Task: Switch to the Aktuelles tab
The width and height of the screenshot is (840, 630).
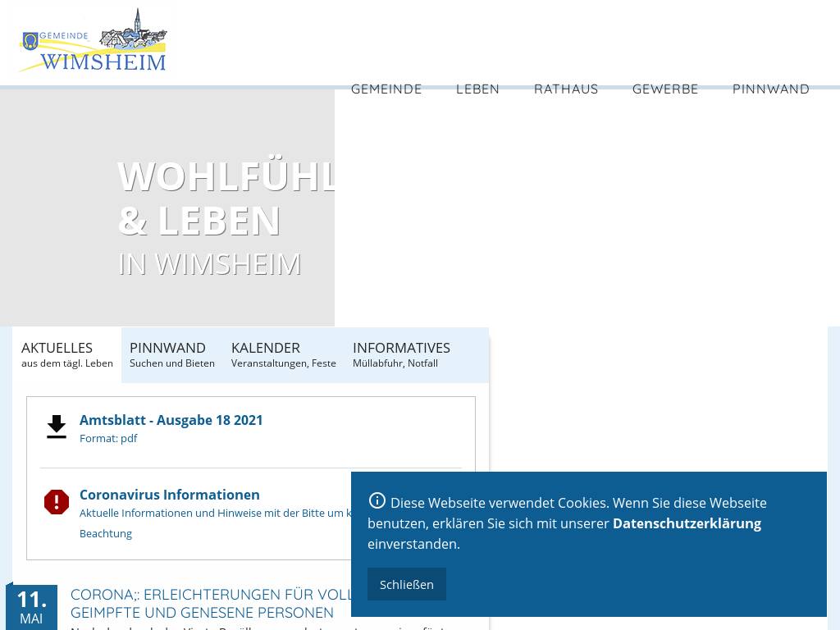Action: tap(66, 354)
